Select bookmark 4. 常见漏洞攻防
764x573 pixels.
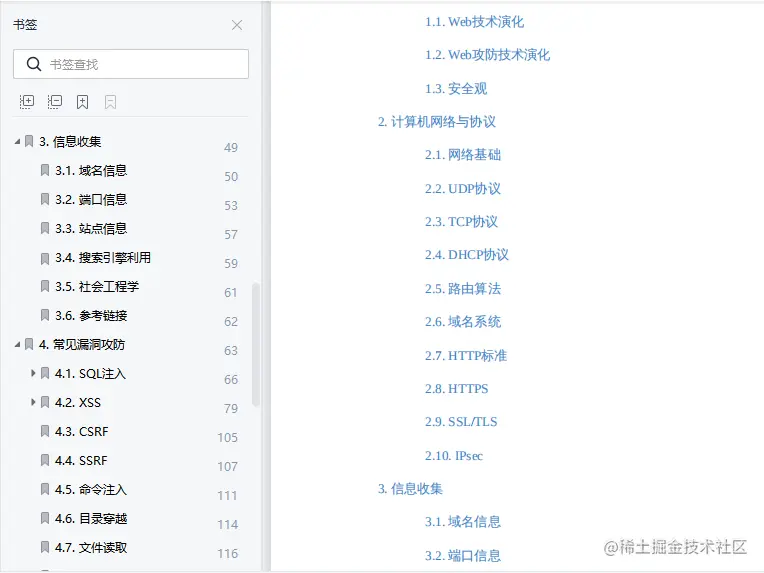tap(82, 344)
